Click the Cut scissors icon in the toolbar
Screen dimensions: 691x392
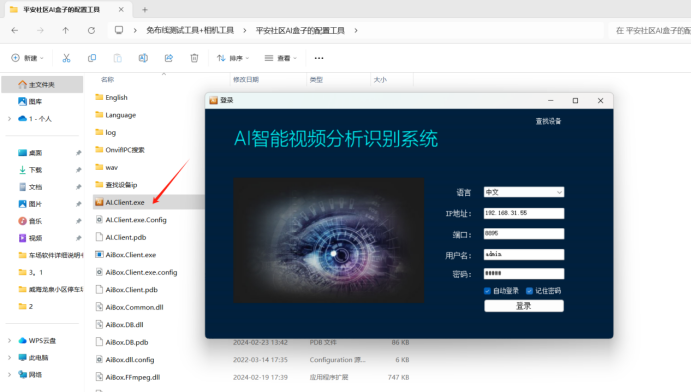pos(66,58)
